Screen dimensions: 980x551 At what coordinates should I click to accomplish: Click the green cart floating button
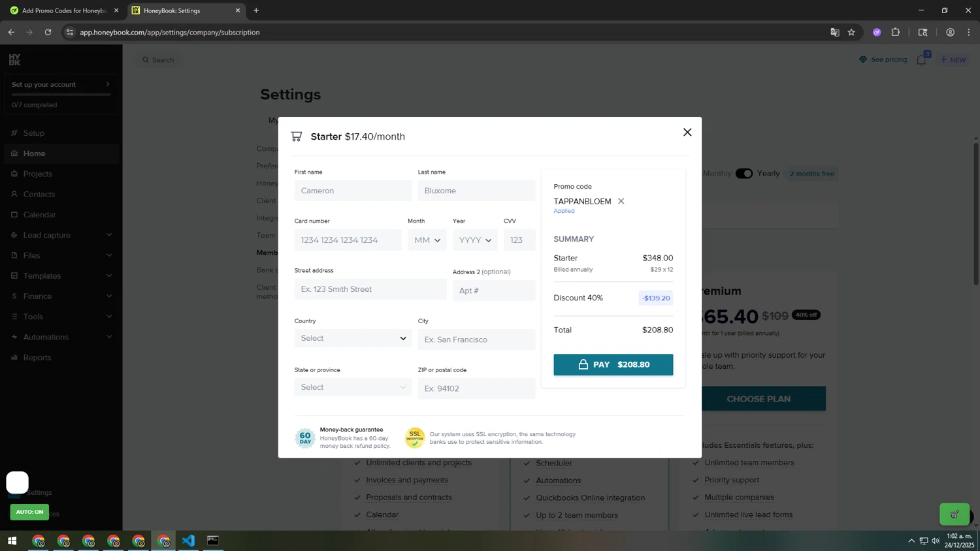tap(955, 514)
